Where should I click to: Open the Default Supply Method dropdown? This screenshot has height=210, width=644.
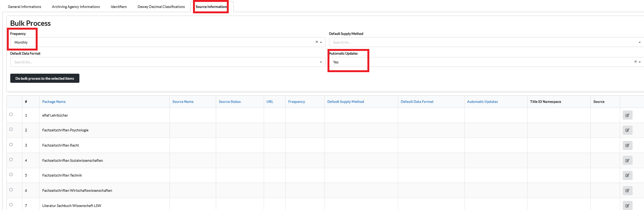click(486, 43)
